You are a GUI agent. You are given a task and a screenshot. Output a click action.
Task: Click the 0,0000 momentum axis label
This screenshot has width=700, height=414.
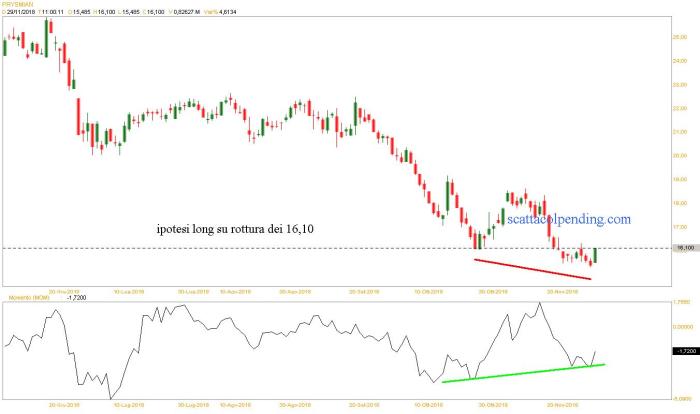pyautogui.click(x=683, y=326)
